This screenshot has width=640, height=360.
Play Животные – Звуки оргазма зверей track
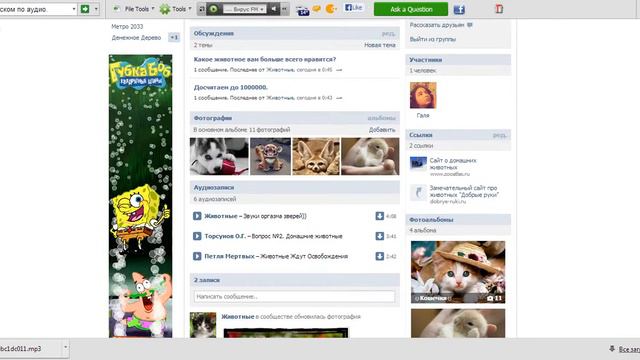pos(197,216)
